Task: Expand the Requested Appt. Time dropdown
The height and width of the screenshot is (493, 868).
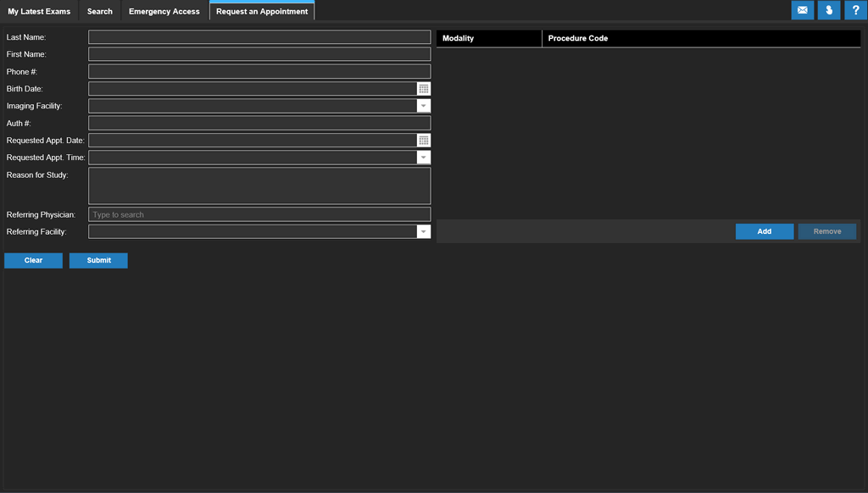Action: point(424,158)
